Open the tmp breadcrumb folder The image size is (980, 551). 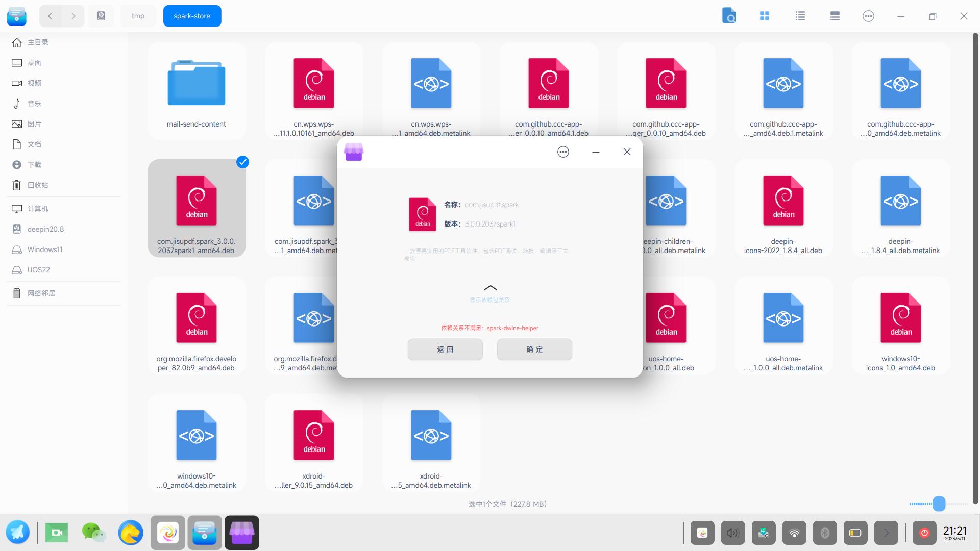138,16
